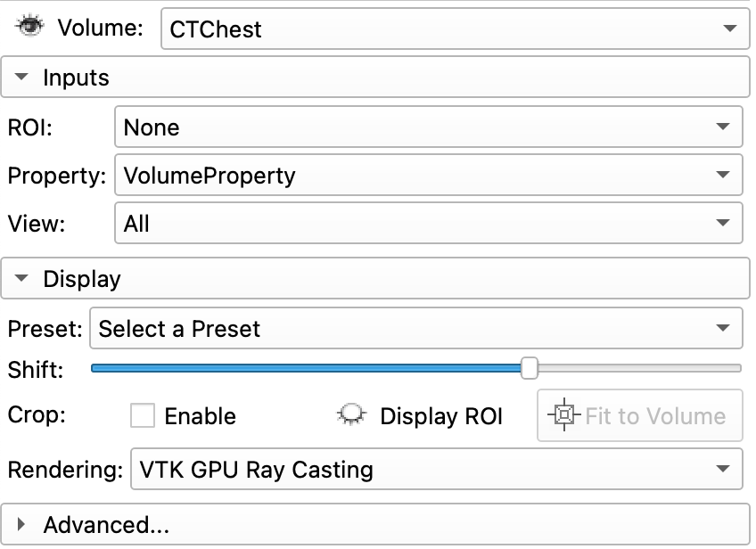This screenshot has height=549, width=756.
Task: Toggle volume visibility eye icon
Action: (29, 26)
